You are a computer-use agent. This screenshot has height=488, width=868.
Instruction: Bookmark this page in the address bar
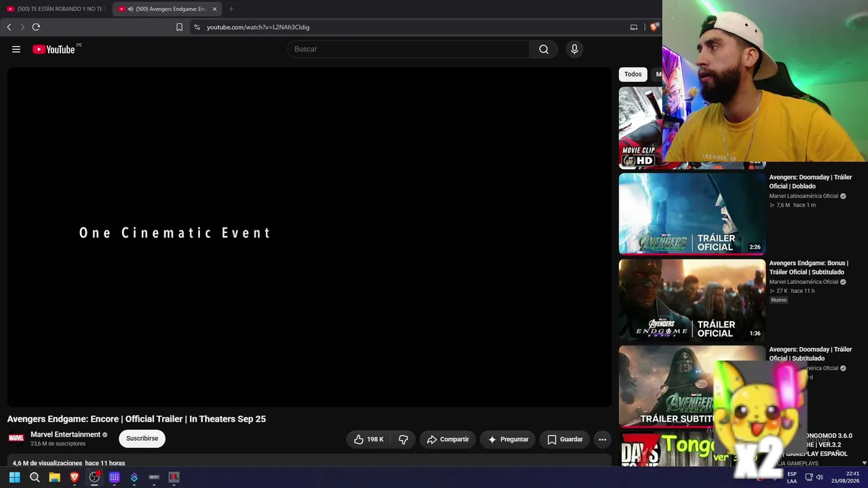point(179,27)
